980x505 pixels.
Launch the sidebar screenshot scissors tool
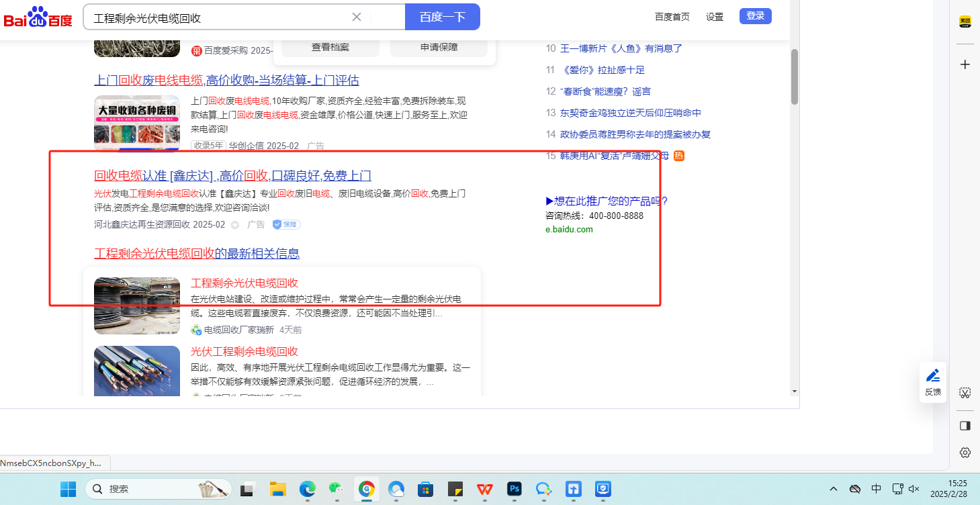[965, 393]
